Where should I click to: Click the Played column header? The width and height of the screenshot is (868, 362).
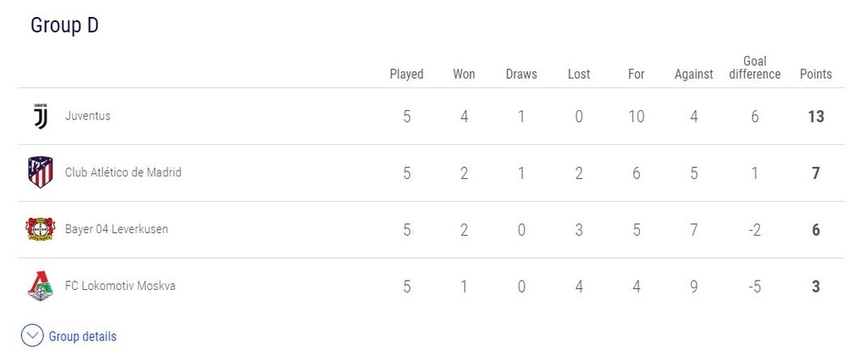pyautogui.click(x=406, y=74)
